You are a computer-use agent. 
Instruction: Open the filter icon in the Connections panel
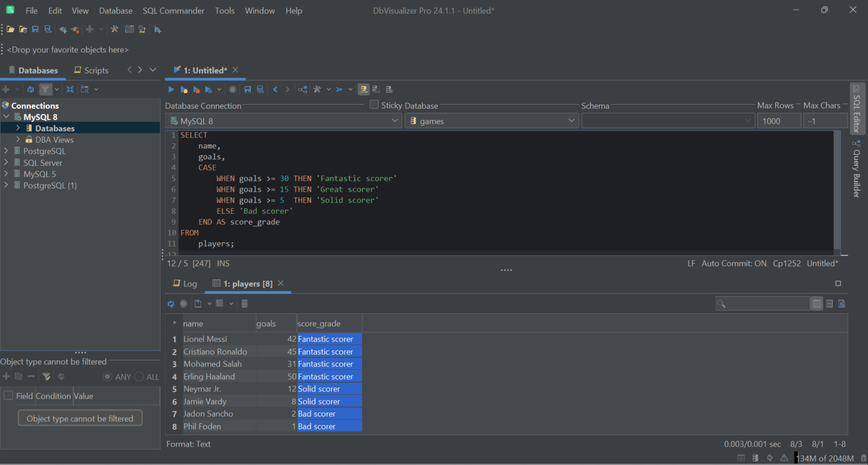pos(45,89)
